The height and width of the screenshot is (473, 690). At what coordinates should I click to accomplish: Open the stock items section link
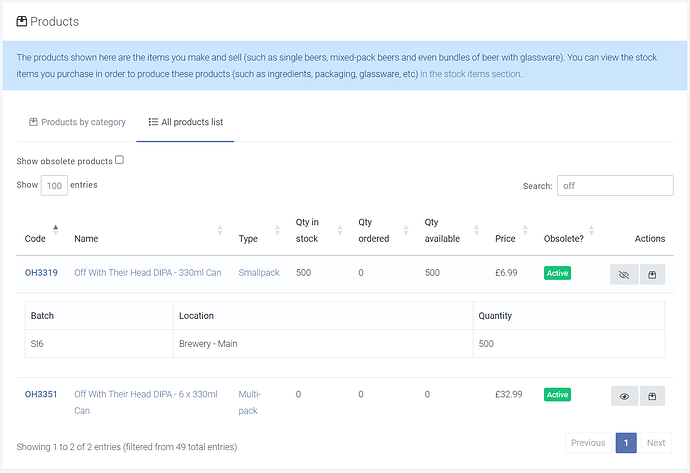470,74
